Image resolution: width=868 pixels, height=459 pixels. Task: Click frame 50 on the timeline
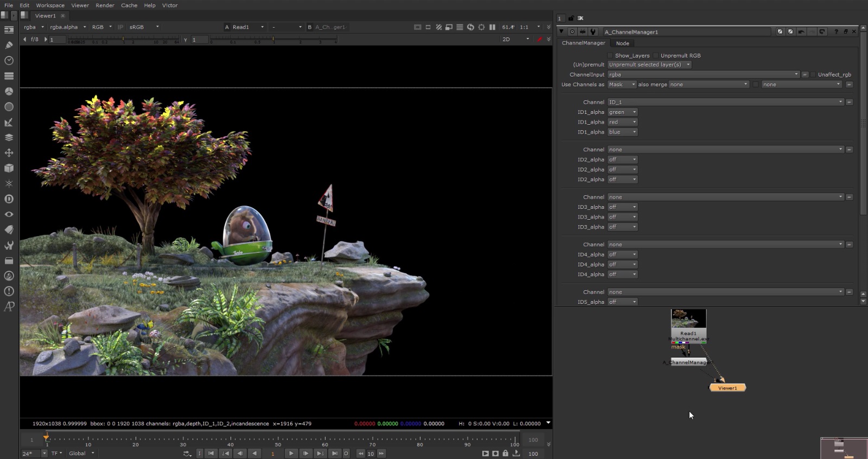[278, 438]
